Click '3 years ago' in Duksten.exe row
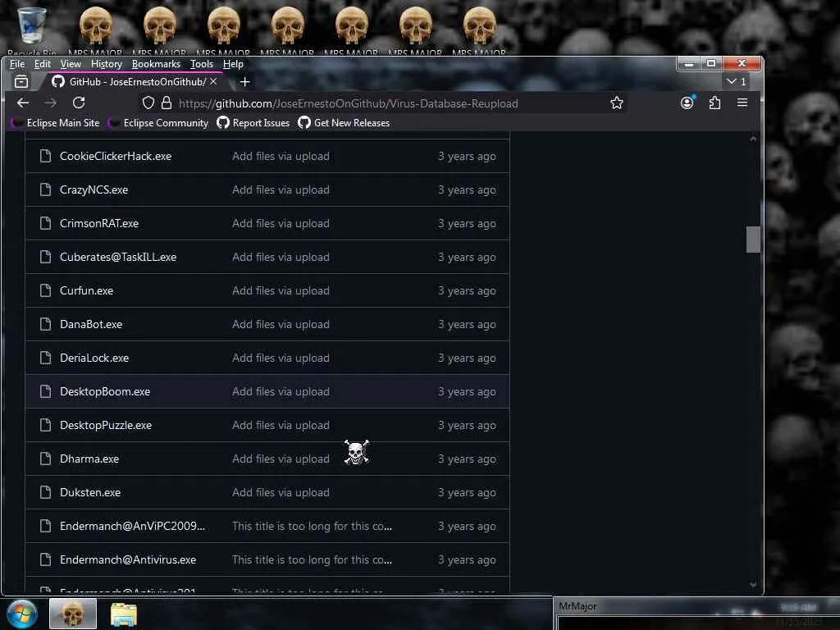Viewport: 840px width, 630px height. (x=467, y=493)
